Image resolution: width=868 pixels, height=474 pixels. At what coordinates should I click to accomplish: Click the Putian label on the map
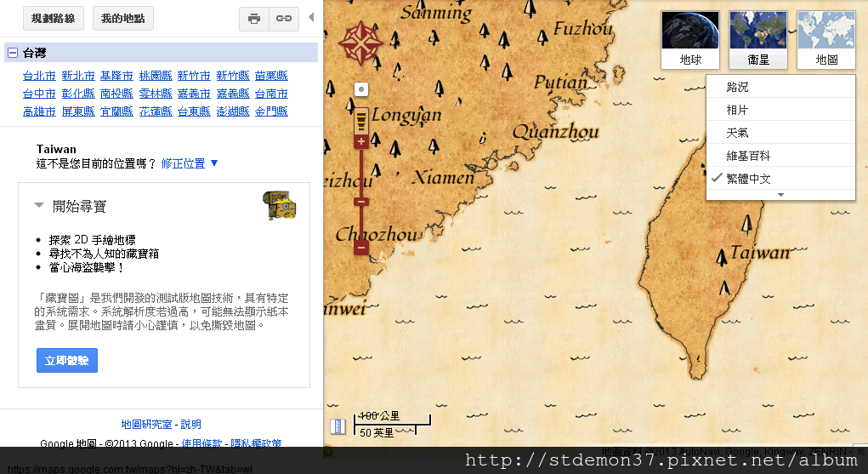tap(560, 83)
